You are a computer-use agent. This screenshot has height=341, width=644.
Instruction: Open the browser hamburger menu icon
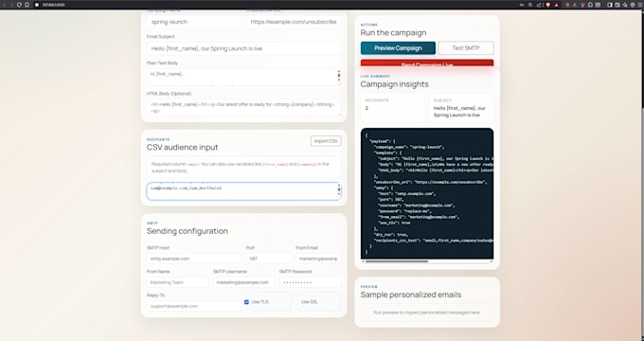[x=639, y=5]
